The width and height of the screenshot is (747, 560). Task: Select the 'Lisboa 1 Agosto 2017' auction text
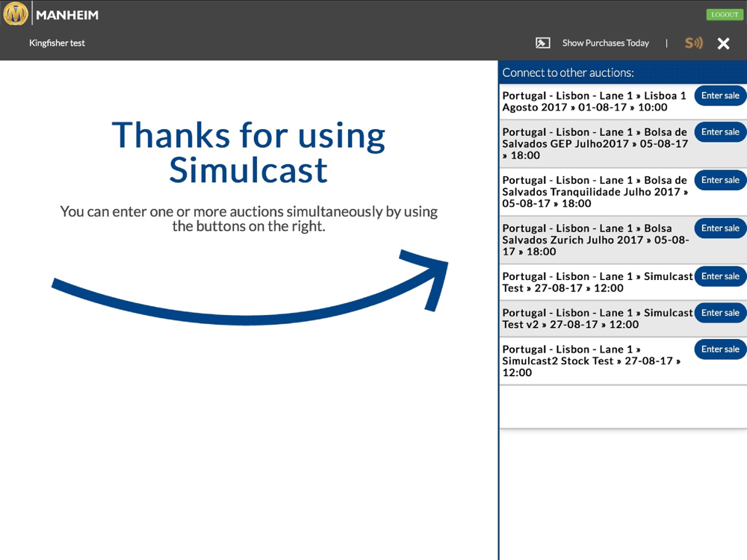tap(595, 102)
